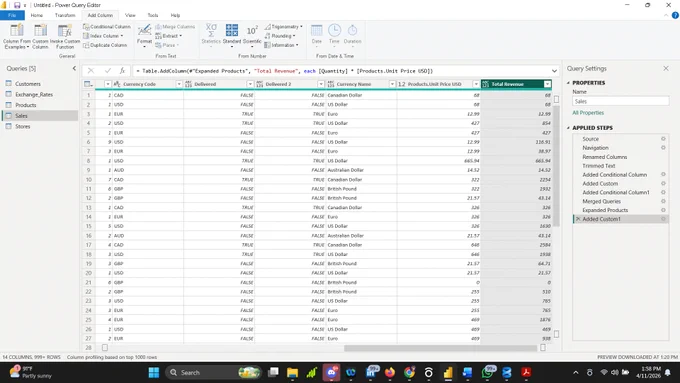Click Currency Code data type icon
680x383 pixels.
pos(117,84)
